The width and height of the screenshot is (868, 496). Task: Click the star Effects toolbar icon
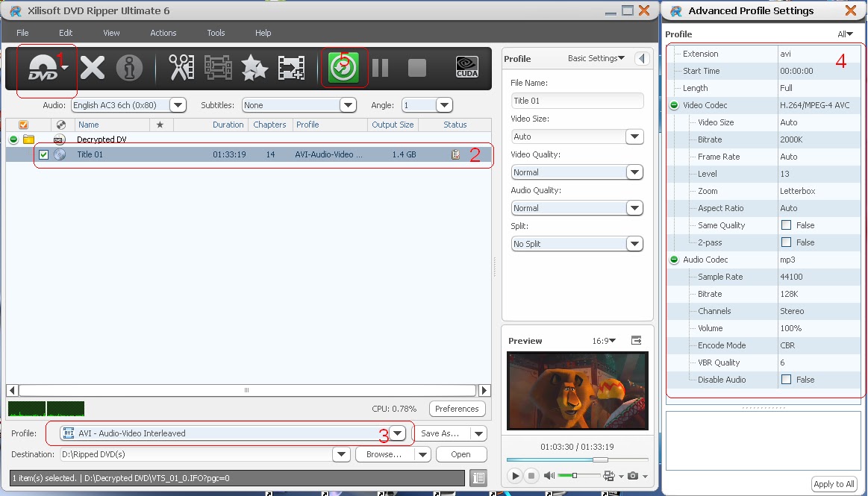[254, 68]
